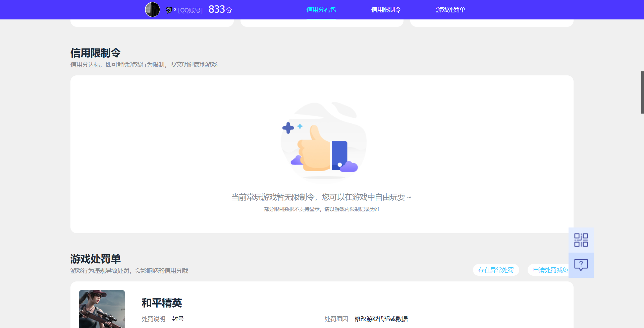Click the 信用限制令 section heading
This screenshot has width=644, height=328.
(96, 53)
